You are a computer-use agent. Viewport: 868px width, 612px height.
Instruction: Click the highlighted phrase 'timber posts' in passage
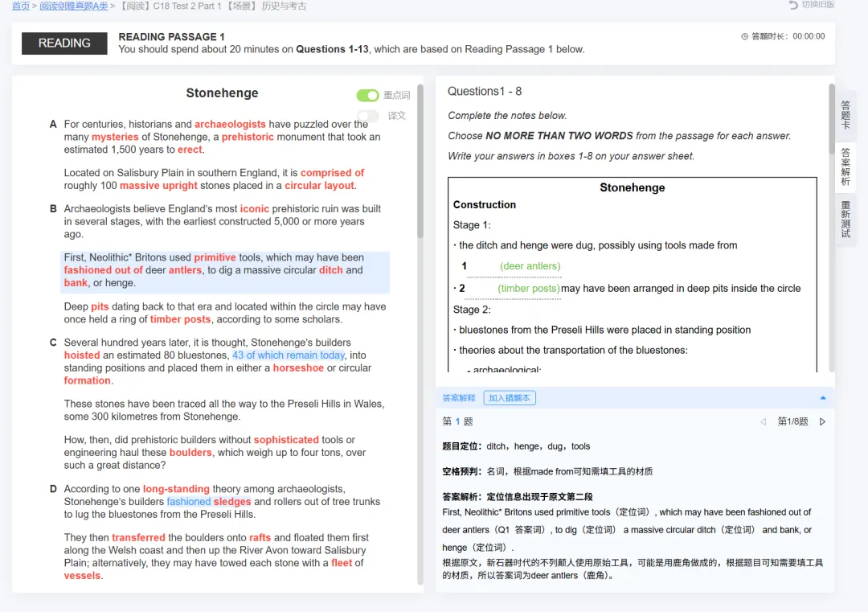[181, 319]
